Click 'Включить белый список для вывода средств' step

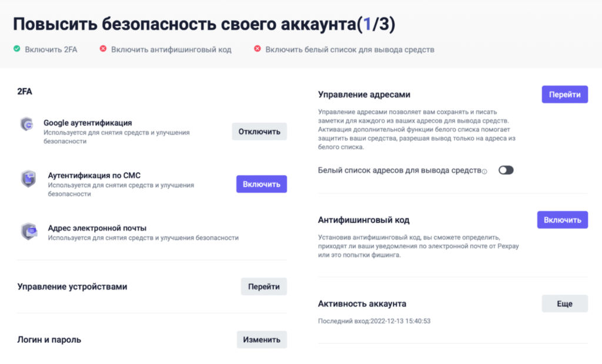point(349,50)
